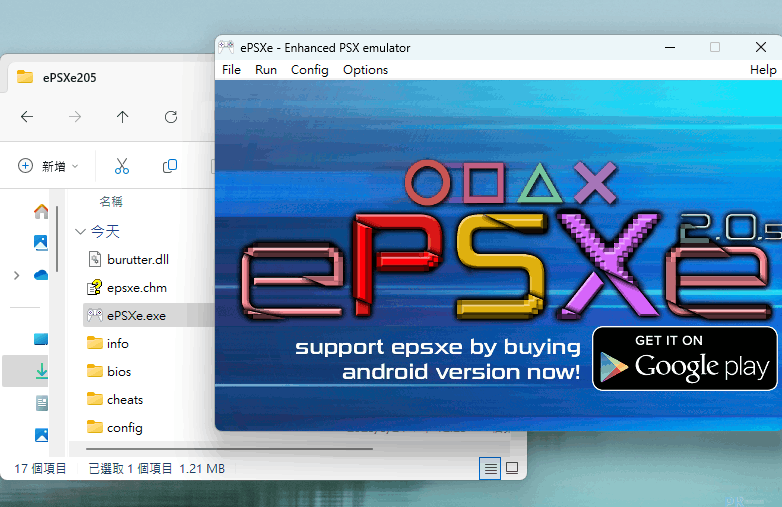Click the Get it on Google Play button
Screen dimensions: 782x507
(x=684, y=358)
